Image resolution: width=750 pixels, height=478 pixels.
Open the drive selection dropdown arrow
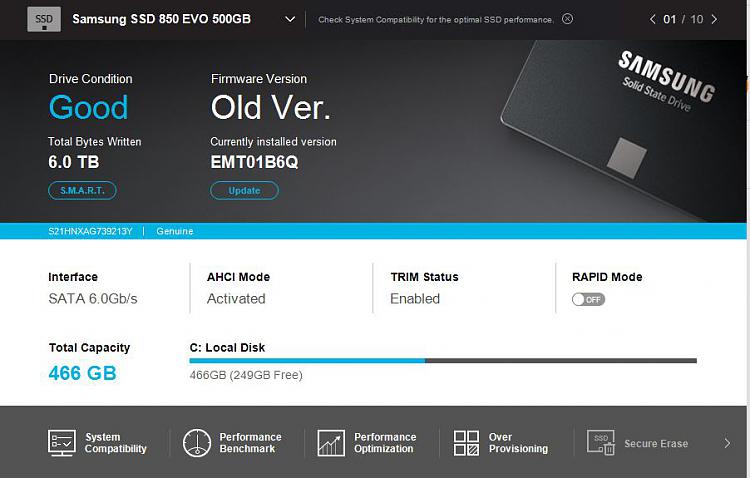[x=290, y=19]
